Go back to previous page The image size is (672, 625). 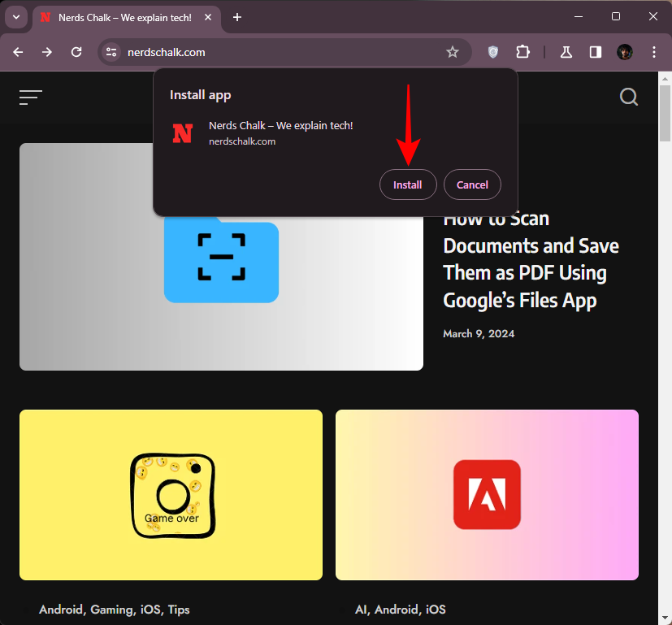click(x=18, y=52)
